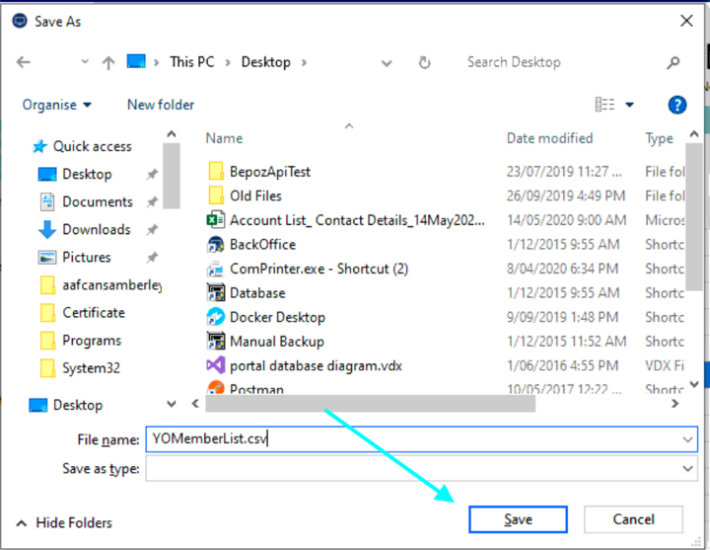
Task: Click the Up one level arrow
Action: 108,62
